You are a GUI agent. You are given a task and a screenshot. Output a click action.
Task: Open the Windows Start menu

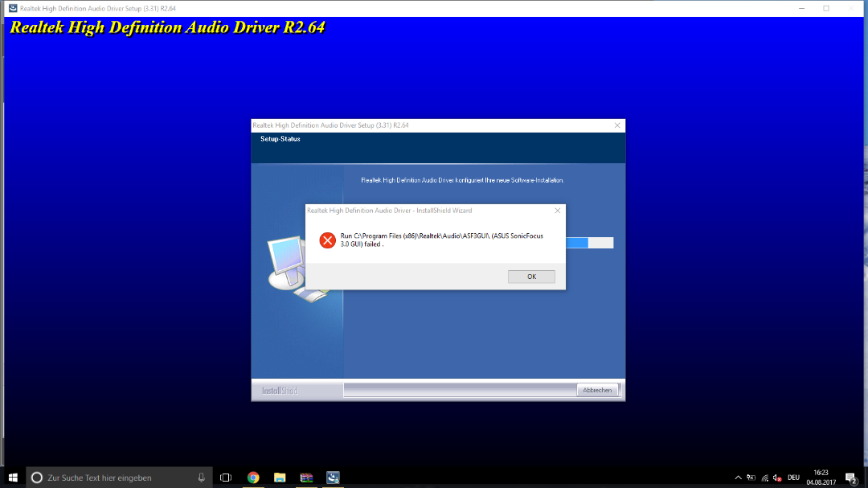coord(14,478)
